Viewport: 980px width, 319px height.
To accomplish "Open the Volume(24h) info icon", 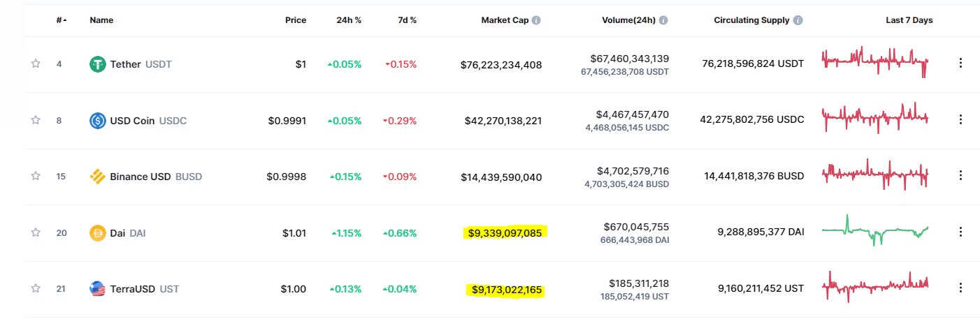I will coord(663,20).
